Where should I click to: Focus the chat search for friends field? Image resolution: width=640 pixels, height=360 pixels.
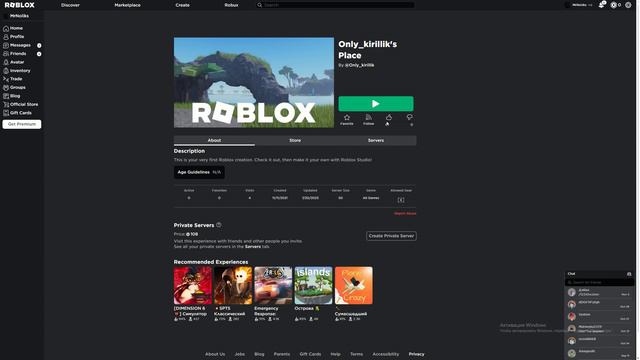click(x=600, y=282)
